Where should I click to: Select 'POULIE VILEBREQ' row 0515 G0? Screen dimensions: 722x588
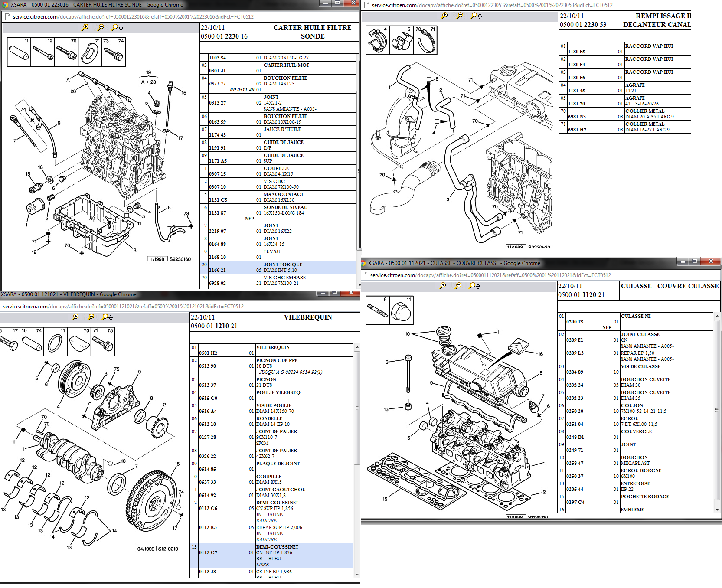click(x=272, y=395)
